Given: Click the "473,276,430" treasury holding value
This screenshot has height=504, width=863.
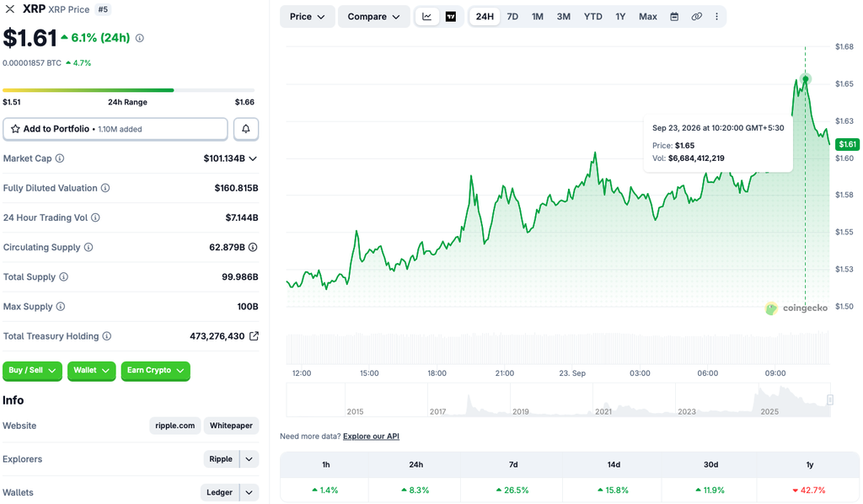Looking at the screenshot, I should [x=217, y=336].
